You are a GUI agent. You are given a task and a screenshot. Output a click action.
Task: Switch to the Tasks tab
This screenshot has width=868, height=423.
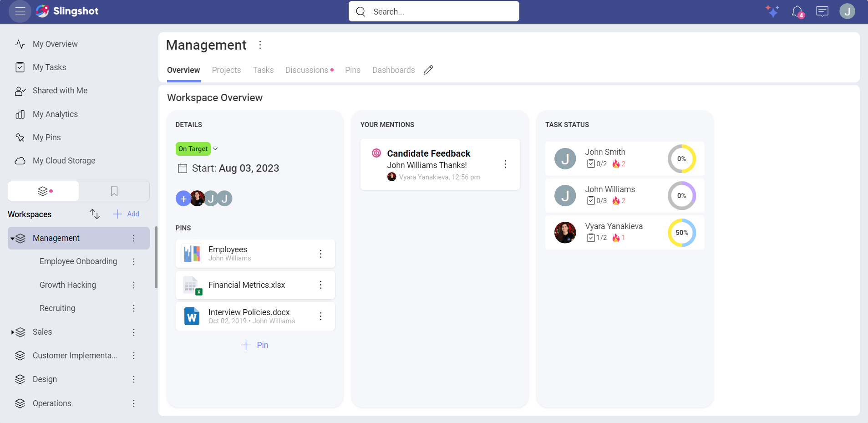click(x=263, y=70)
